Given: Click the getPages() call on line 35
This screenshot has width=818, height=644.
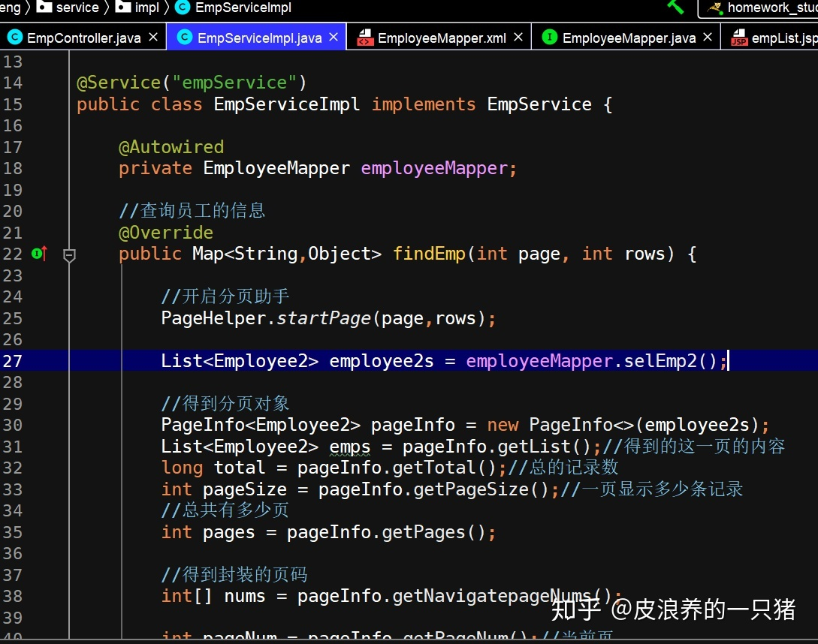Looking at the screenshot, I should 433,532.
